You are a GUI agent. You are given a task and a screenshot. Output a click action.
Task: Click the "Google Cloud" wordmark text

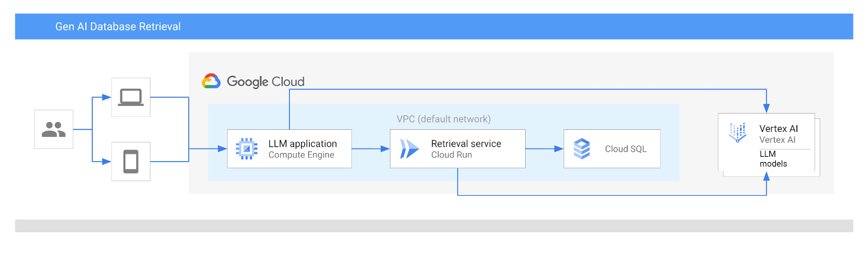coord(265,82)
